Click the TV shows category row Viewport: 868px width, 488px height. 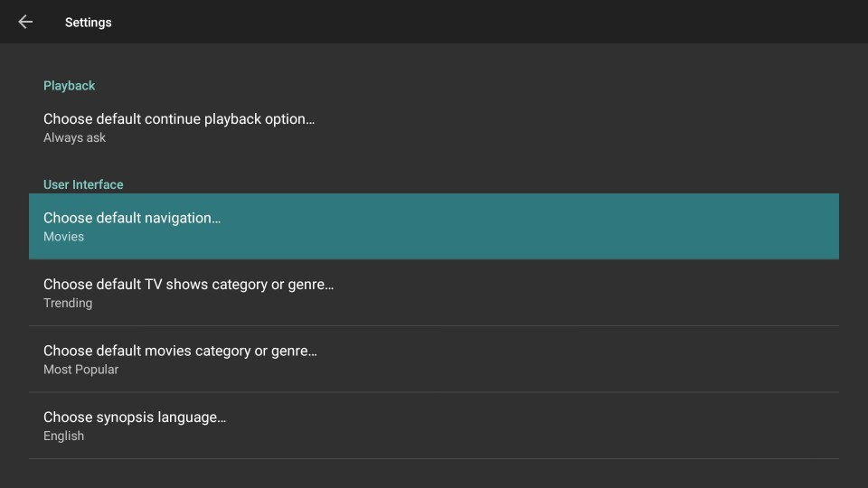(x=434, y=293)
